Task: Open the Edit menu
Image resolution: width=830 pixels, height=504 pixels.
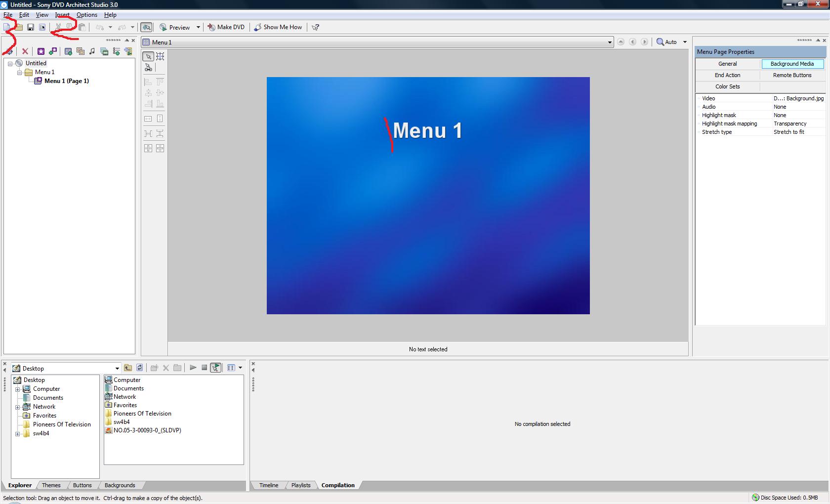Action: pyautogui.click(x=24, y=15)
